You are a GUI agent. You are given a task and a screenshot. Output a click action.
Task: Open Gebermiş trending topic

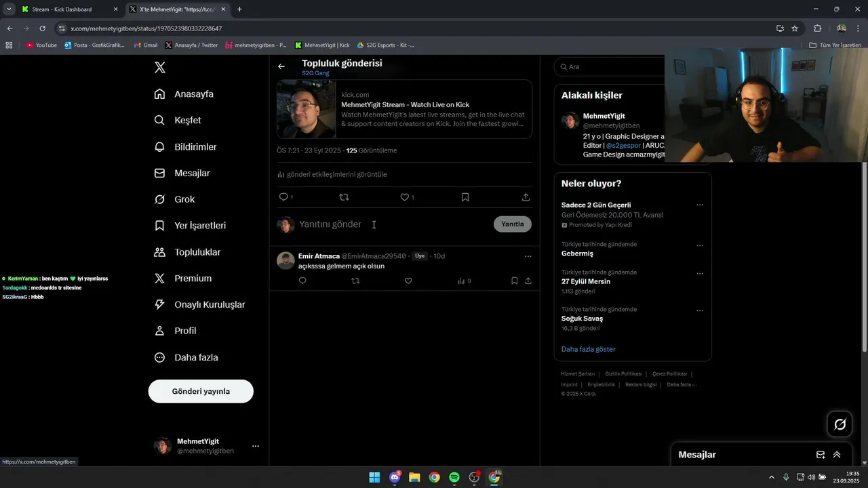pos(577,253)
